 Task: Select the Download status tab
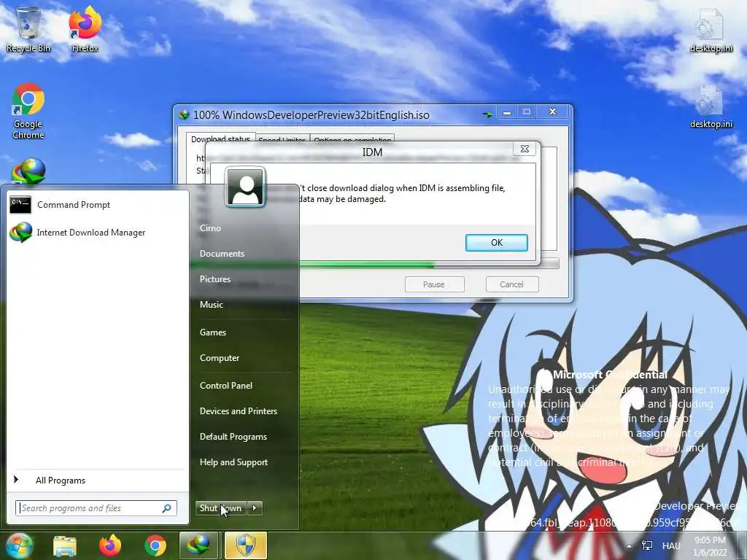click(220, 138)
